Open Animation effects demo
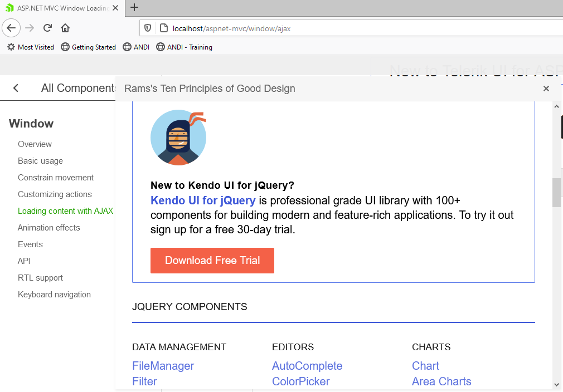This screenshot has height=392, width=563. (x=49, y=228)
